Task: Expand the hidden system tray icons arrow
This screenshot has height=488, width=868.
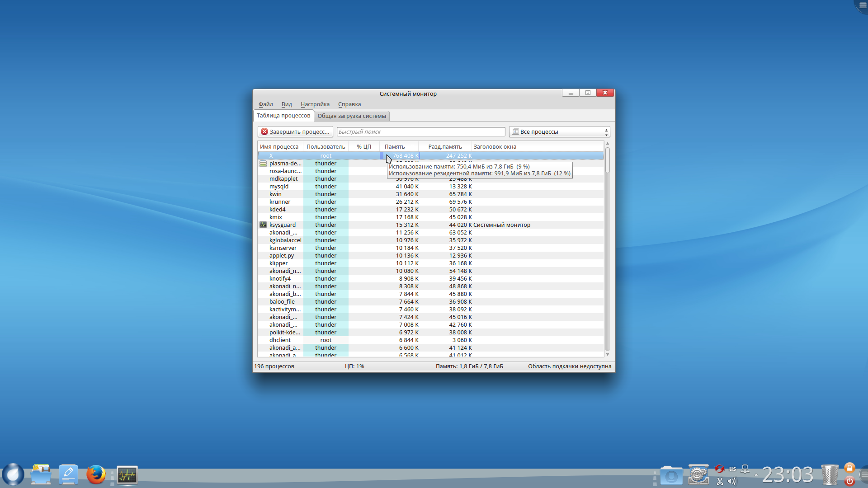Action: pyautogui.click(x=756, y=475)
